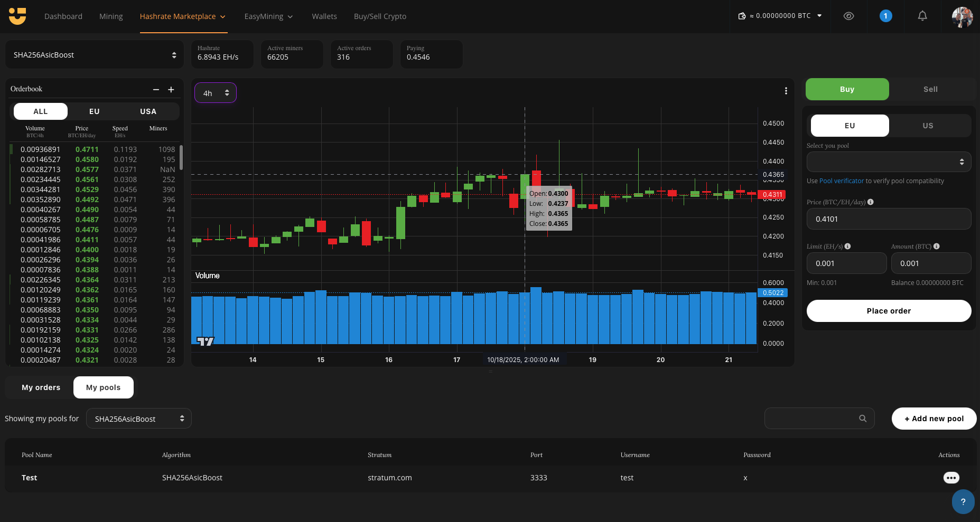Image resolution: width=980 pixels, height=522 pixels.
Task: Open the Test pool actions menu
Action: pos(951,478)
